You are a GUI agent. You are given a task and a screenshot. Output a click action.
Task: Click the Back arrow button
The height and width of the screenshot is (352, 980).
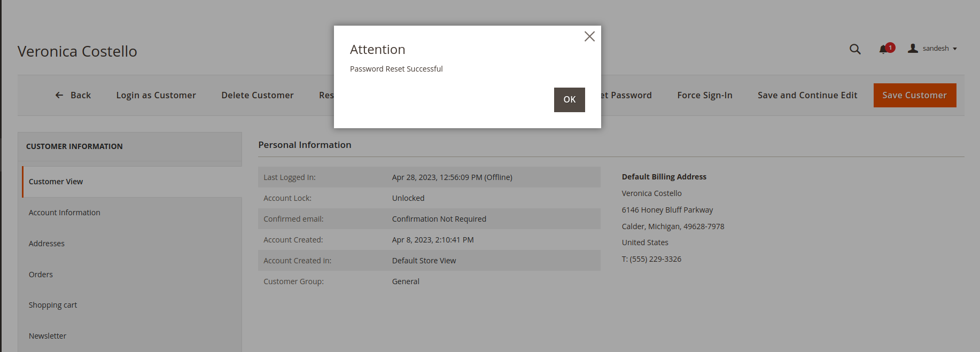[x=73, y=95]
